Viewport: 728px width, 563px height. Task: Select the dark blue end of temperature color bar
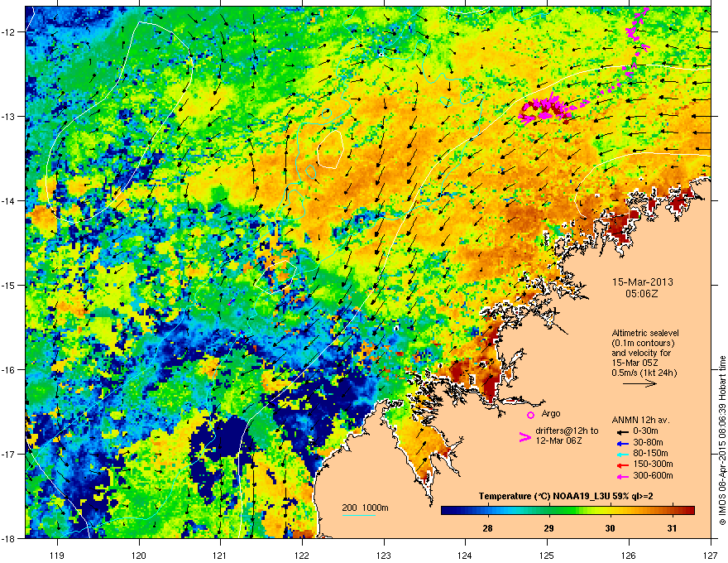pos(449,510)
